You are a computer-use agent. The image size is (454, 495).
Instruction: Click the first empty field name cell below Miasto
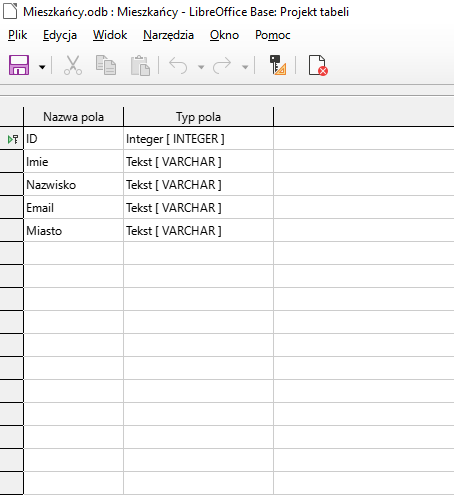(x=74, y=254)
